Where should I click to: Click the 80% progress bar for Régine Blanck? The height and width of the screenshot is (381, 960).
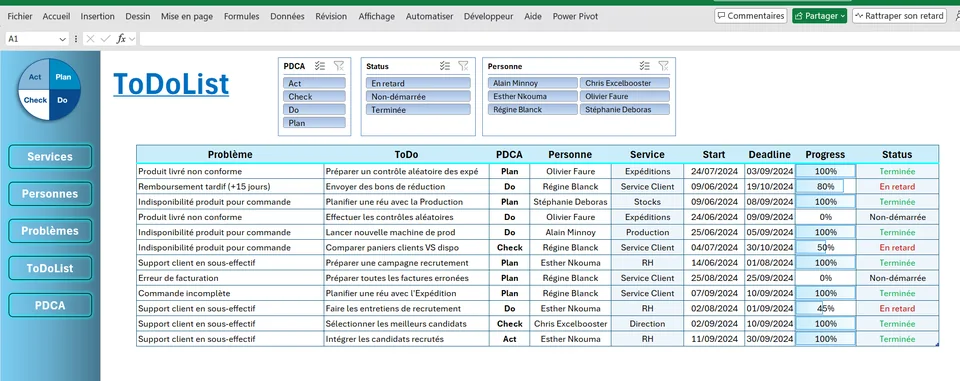click(x=825, y=186)
